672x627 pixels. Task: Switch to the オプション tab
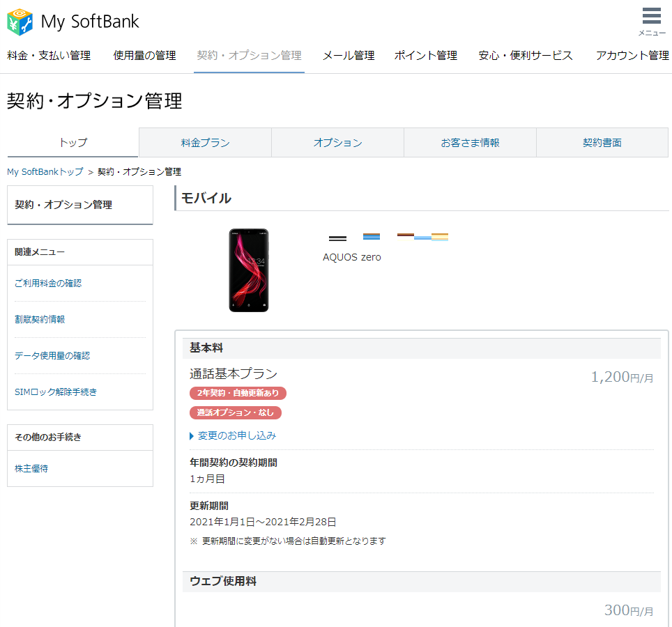click(x=337, y=143)
